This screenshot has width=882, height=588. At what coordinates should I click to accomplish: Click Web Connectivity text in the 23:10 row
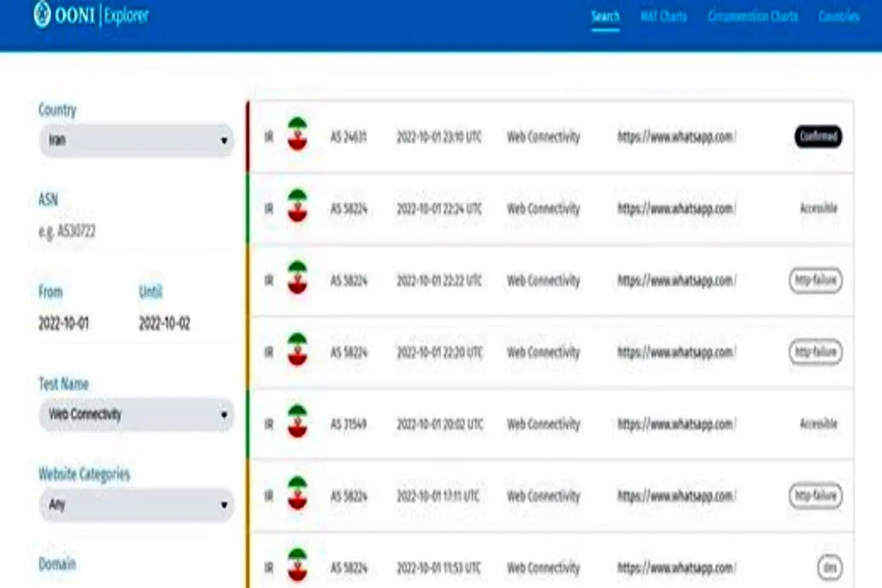tap(543, 137)
